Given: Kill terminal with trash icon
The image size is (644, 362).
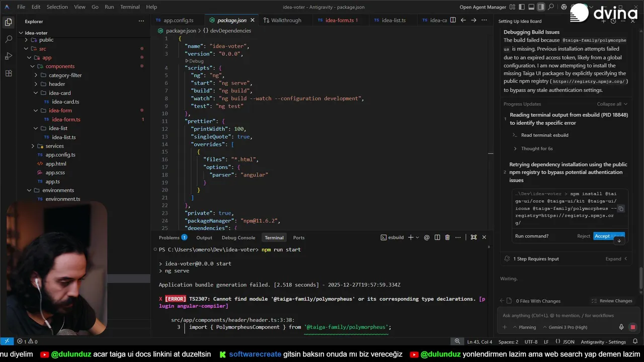Looking at the screenshot, I should tap(447, 237).
